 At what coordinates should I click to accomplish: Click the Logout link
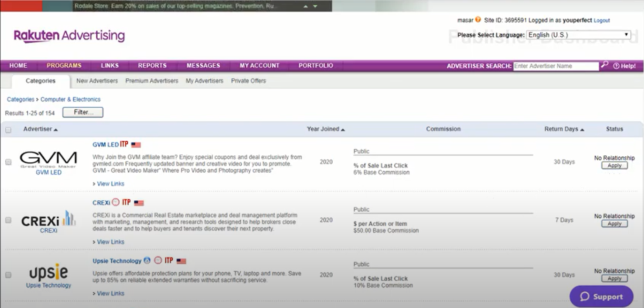pos(602,21)
